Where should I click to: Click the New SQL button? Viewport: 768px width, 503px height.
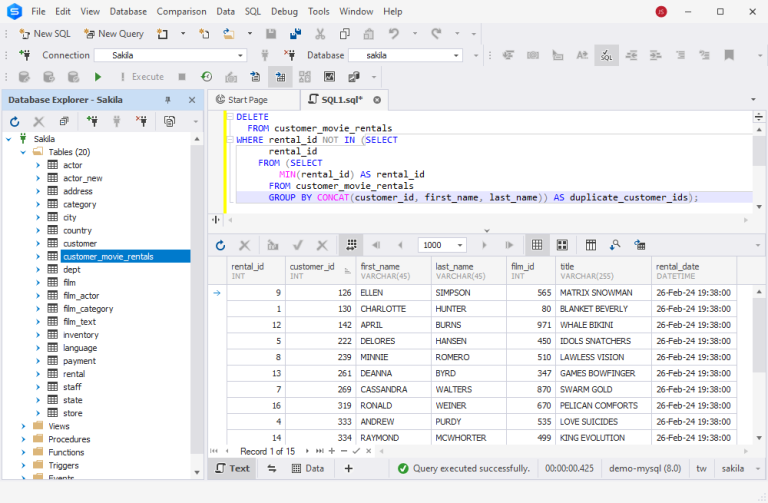[x=43, y=34]
